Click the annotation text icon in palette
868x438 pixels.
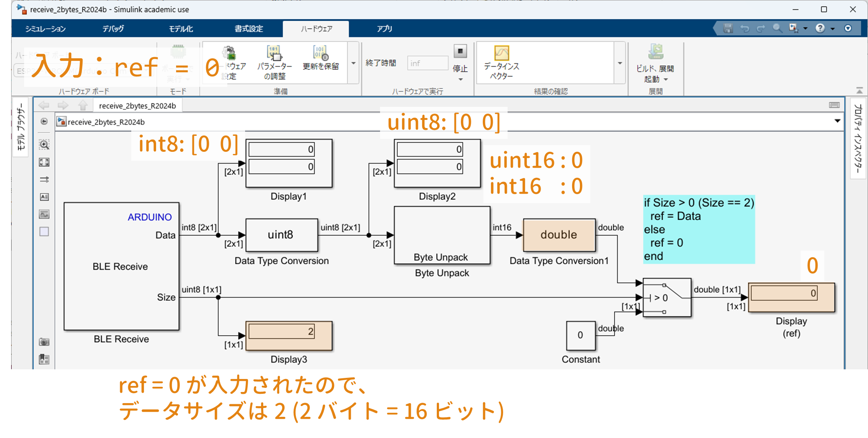(44, 197)
